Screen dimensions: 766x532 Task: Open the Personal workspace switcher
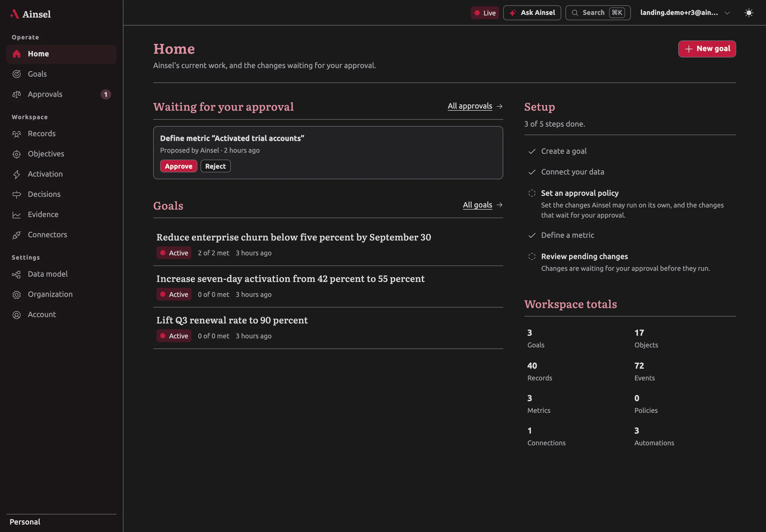tap(61, 522)
